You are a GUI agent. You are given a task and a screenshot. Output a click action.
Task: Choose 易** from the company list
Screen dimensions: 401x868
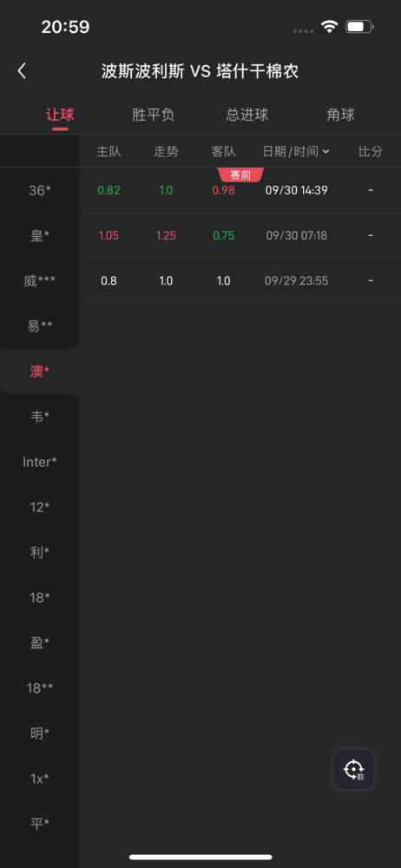pyautogui.click(x=40, y=326)
